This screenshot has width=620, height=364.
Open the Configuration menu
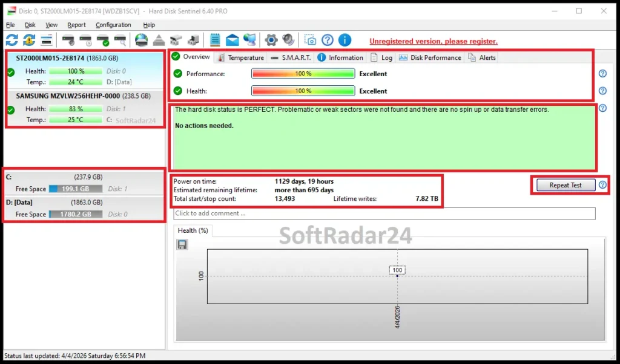[x=113, y=25]
